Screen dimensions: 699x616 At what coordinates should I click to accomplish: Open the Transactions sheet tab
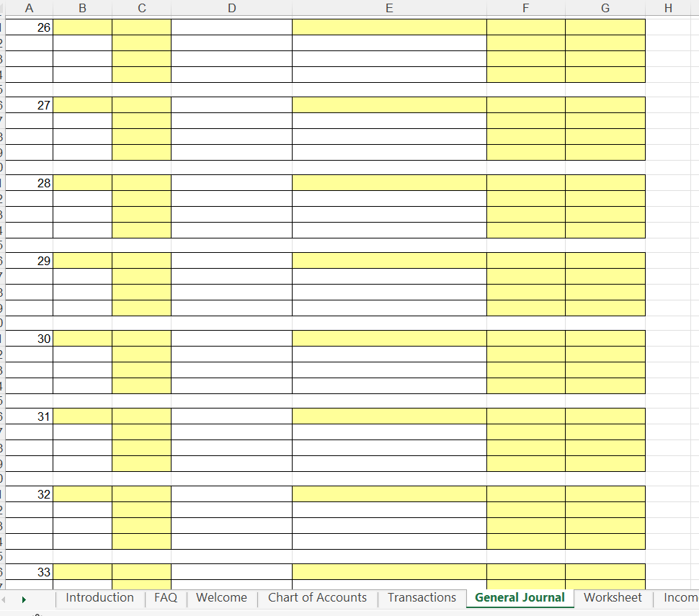coord(422,598)
